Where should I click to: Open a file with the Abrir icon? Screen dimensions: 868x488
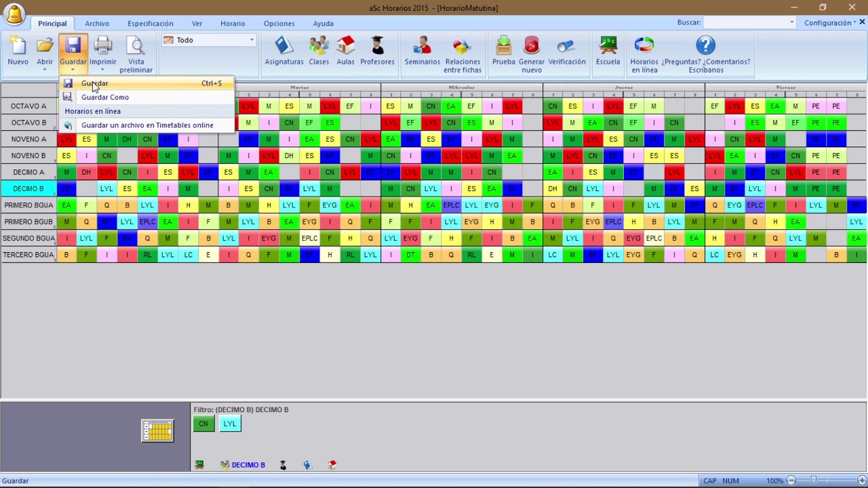(x=45, y=46)
